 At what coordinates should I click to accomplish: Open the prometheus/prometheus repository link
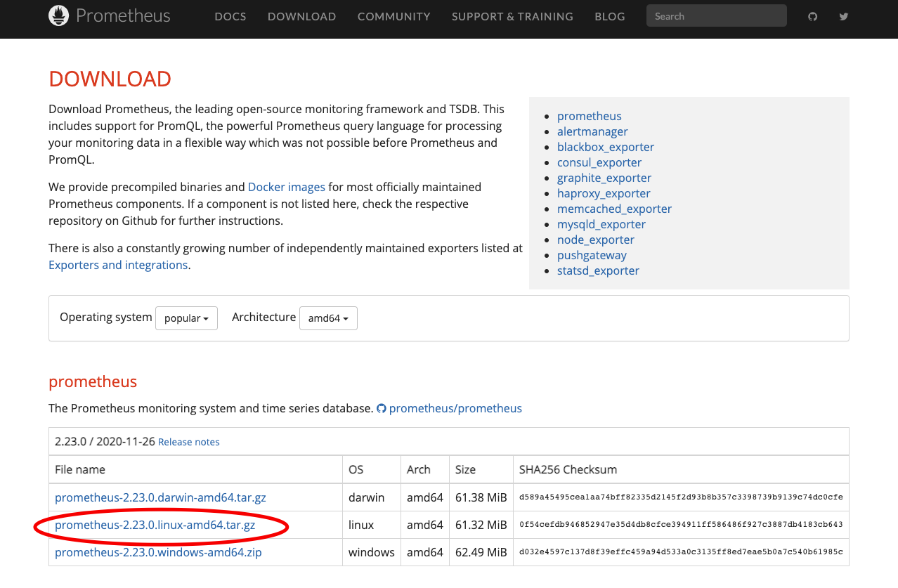click(x=455, y=408)
